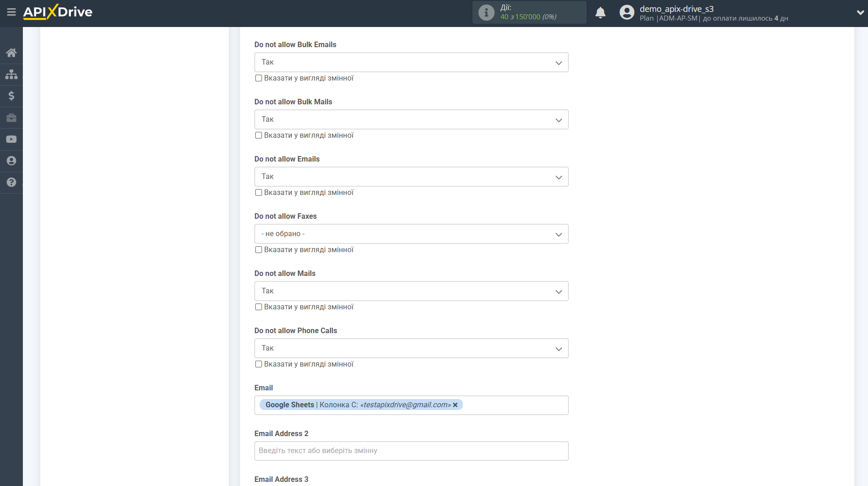Tick variable checkbox under Do not allow Bulk Mails

[x=258, y=135]
